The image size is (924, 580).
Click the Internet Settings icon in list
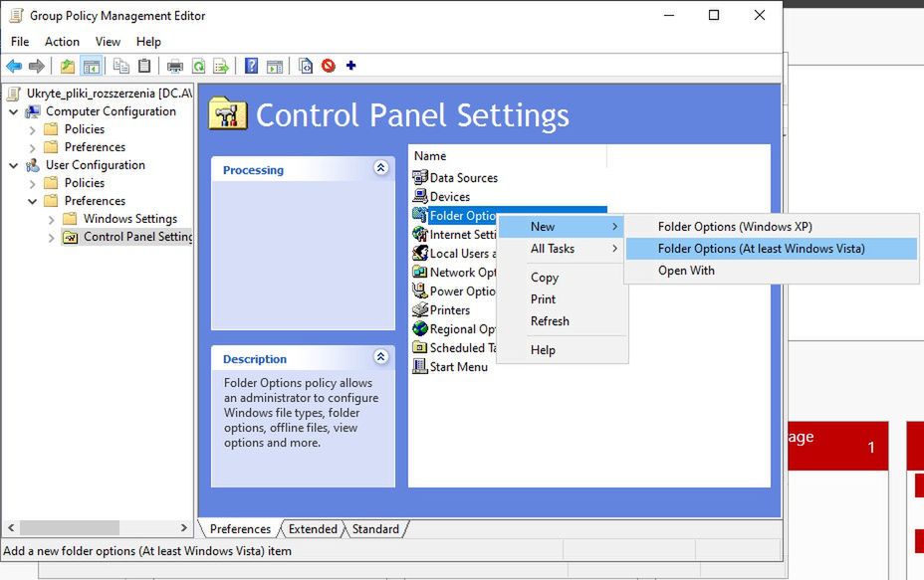click(x=420, y=234)
